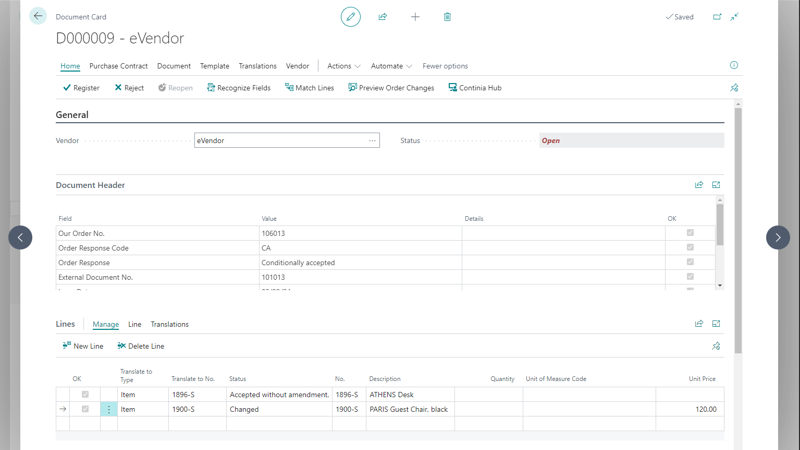Click the Recognize Fields button
The image size is (800, 450).
click(x=238, y=88)
